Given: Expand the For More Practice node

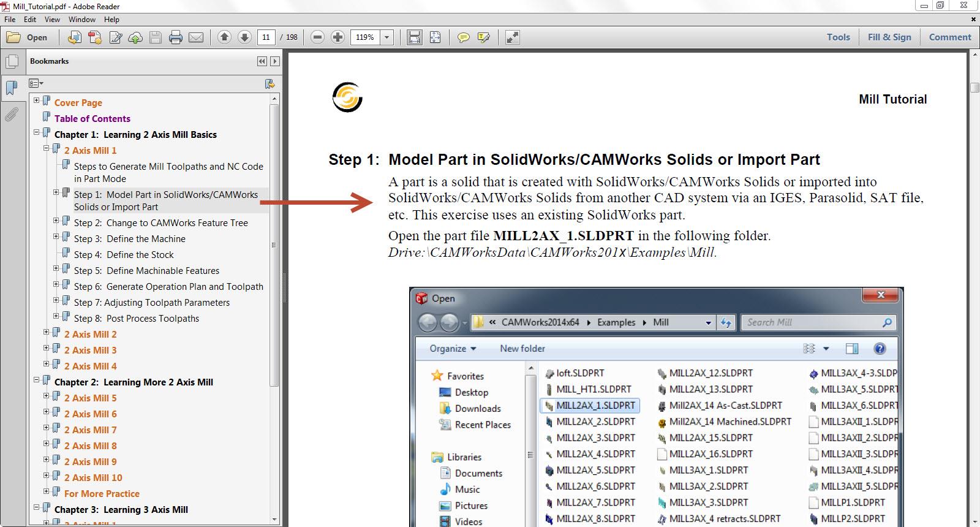Looking at the screenshot, I should point(47,491).
